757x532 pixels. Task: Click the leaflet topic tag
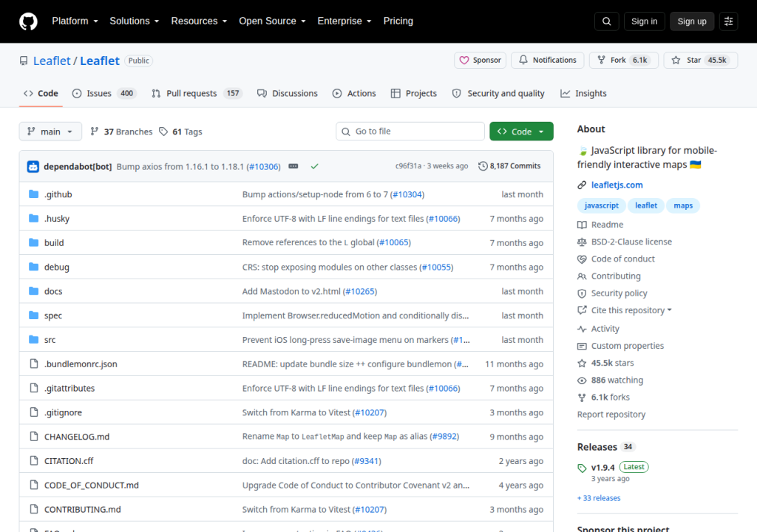[x=646, y=205]
